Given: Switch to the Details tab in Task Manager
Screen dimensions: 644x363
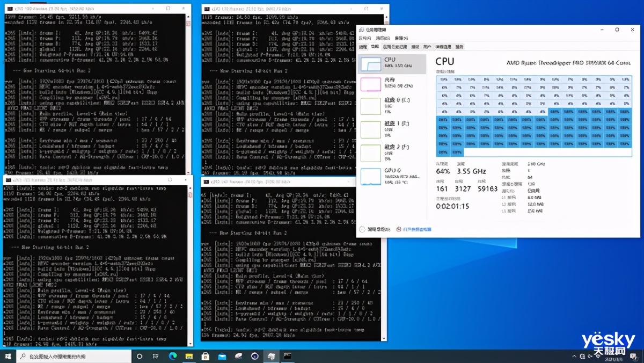Looking at the screenshot, I should (443, 47).
